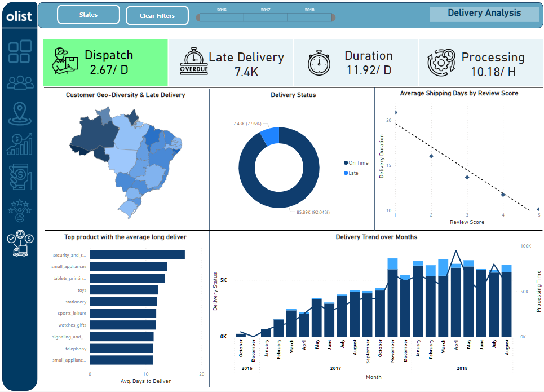Click the Processing gear icon
The width and height of the screenshot is (544, 392).
point(441,62)
